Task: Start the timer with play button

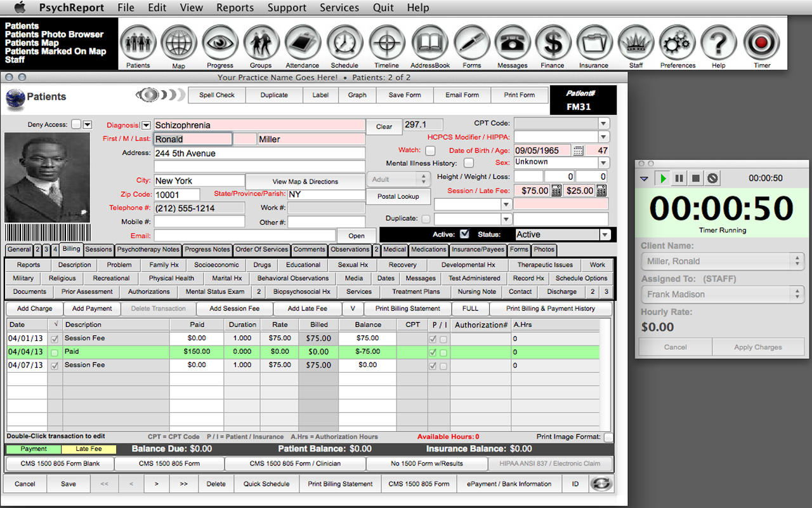Action: click(662, 178)
